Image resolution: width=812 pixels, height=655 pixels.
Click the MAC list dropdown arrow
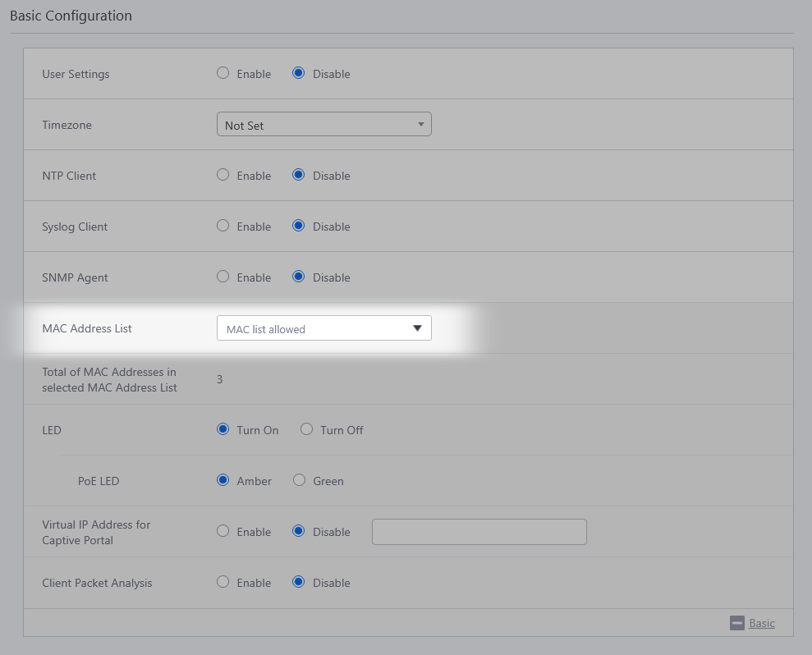pyautogui.click(x=417, y=328)
